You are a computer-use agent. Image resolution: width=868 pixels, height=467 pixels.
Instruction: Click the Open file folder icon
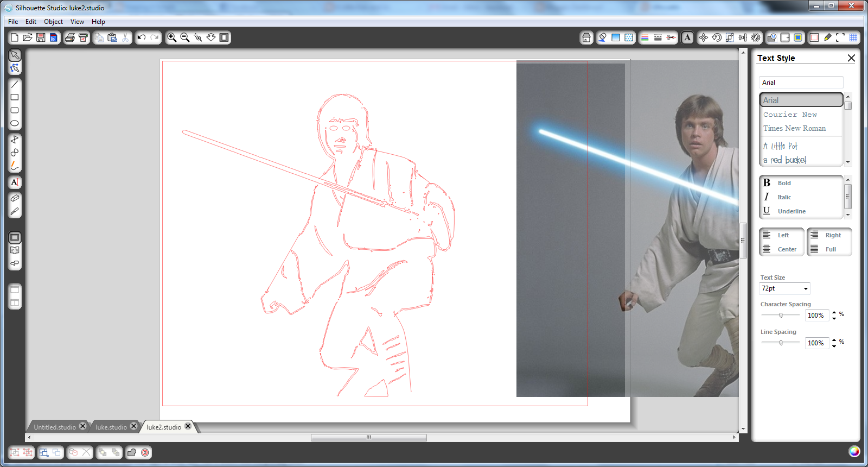click(28, 37)
